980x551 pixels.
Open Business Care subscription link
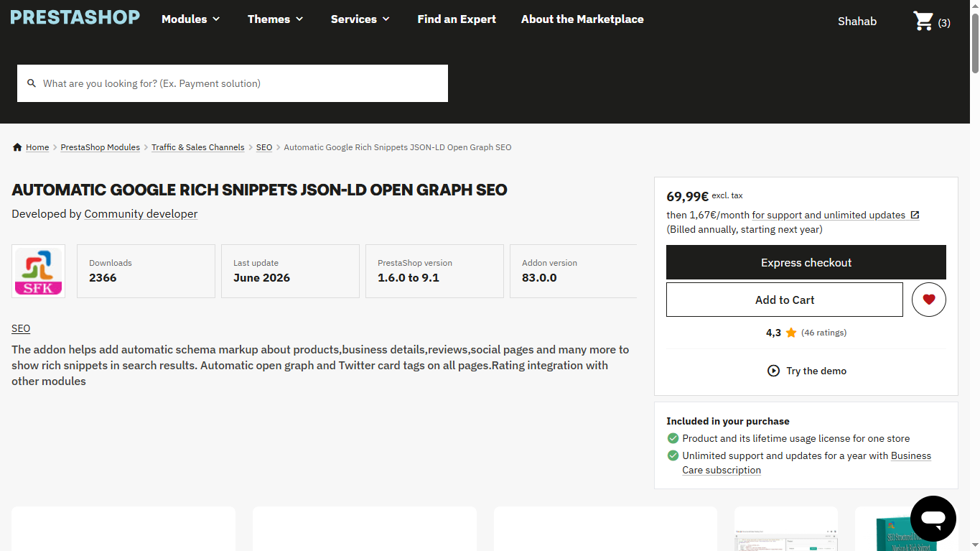[x=807, y=463]
